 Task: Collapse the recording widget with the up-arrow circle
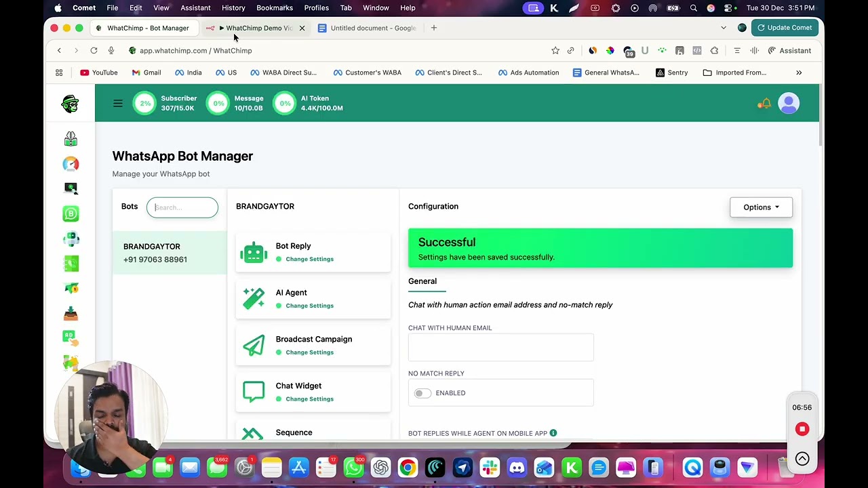(x=802, y=459)
